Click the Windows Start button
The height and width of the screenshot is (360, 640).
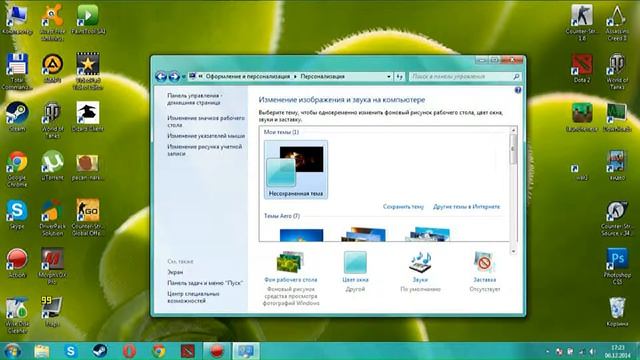12,351
